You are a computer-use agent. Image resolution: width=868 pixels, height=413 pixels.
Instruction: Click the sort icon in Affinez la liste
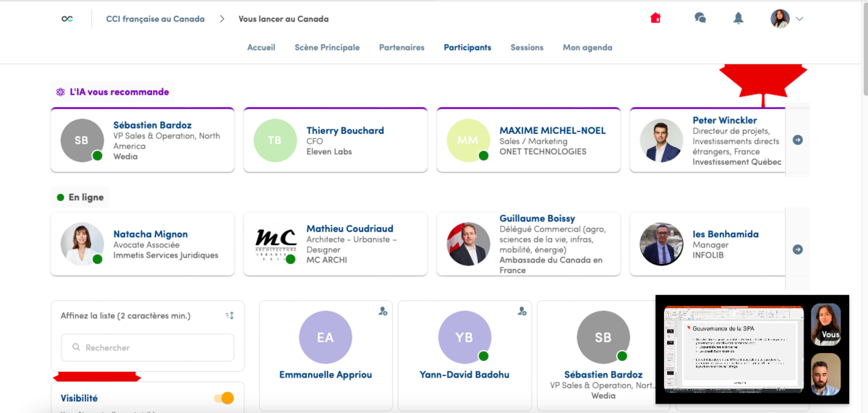coord(230,315)
